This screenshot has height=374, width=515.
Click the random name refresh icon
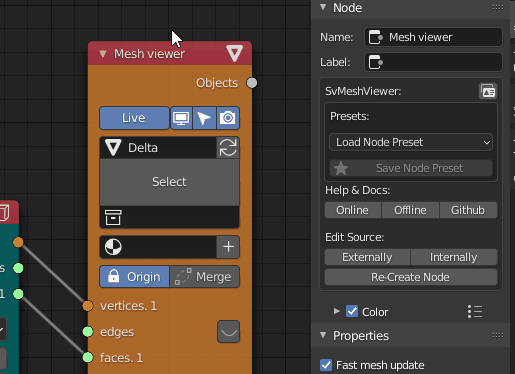click(x=228, y=147)
